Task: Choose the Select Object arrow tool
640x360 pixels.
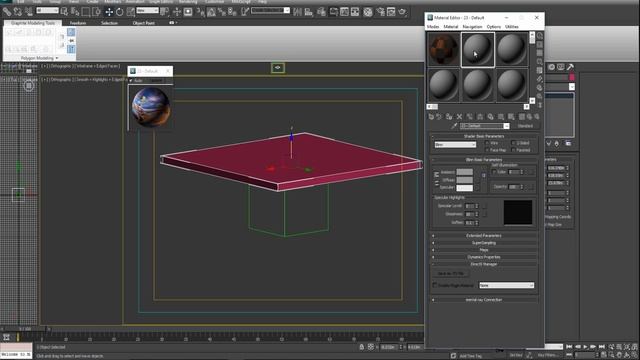Action: [64, 12]
